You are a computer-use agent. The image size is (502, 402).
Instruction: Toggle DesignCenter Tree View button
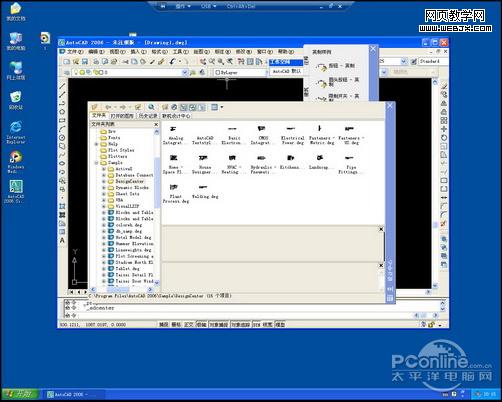[183, 107]
